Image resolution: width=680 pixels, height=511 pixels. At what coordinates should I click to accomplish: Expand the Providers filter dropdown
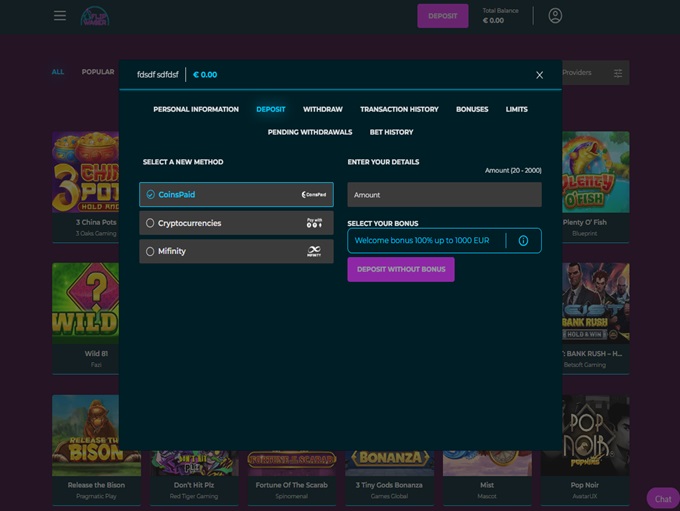click(x=580, y=73)
